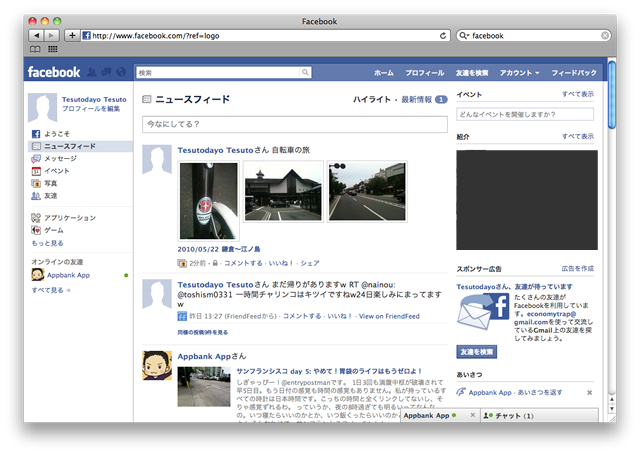This screenshot has width=640, height=455.
Task: Click the privacy lock icon on album post
Action: (x=215, y=263)
